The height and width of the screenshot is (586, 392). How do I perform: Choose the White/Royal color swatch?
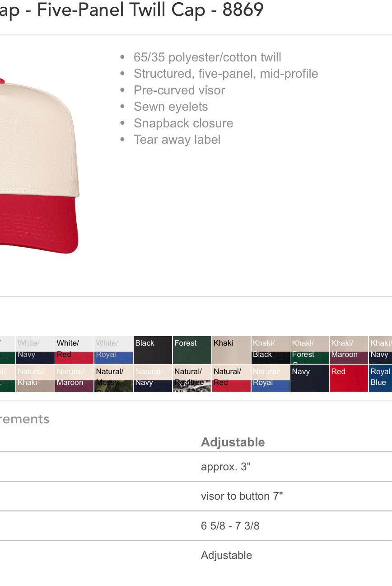click(113, 350)
